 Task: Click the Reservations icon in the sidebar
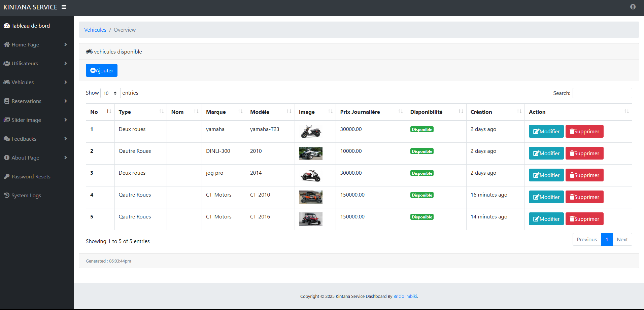coord(6,101)
